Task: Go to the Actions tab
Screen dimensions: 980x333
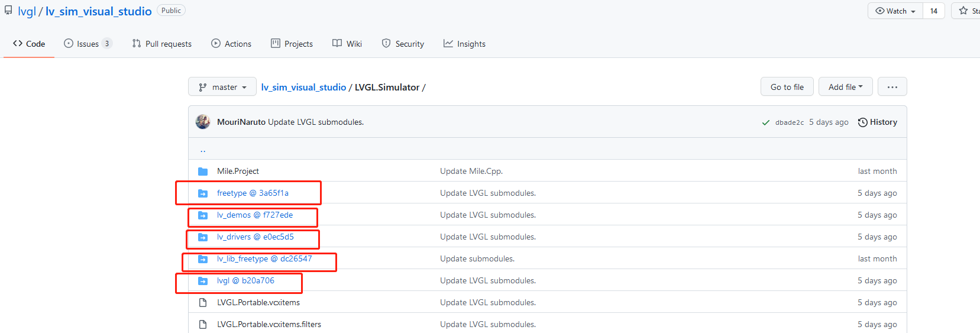Action: pos(231,44)
